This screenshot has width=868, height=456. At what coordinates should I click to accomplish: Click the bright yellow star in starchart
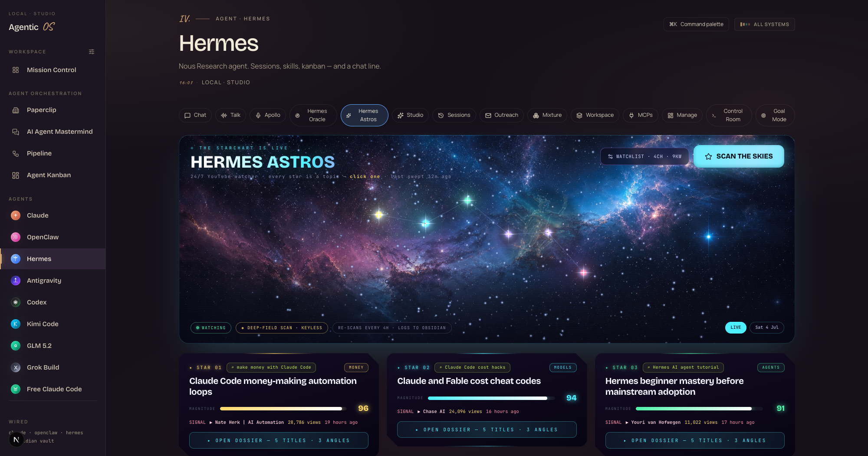pos(379,214)
